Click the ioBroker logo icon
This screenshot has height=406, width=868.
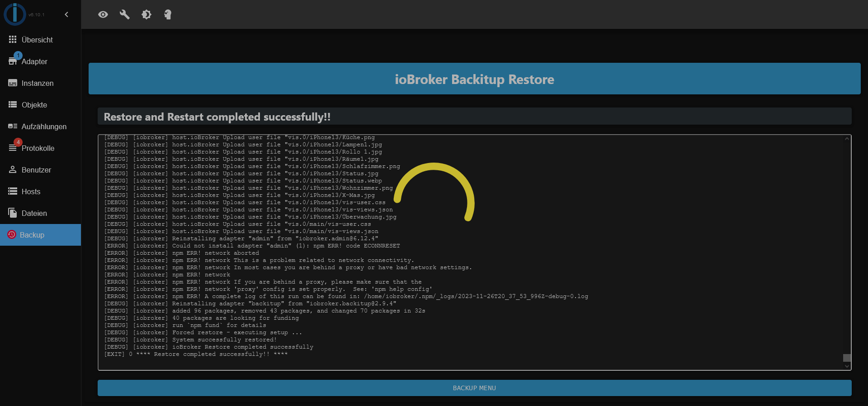click(14, 14)
